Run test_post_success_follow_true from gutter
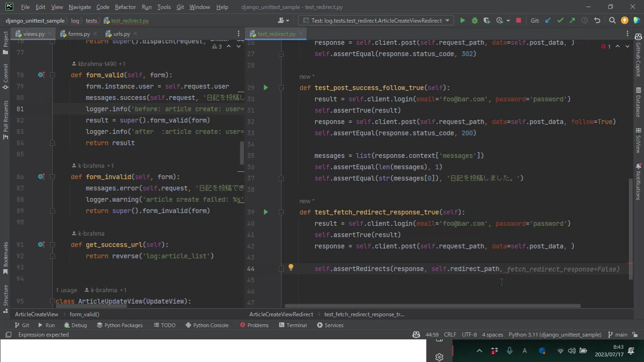 [266, 88]
